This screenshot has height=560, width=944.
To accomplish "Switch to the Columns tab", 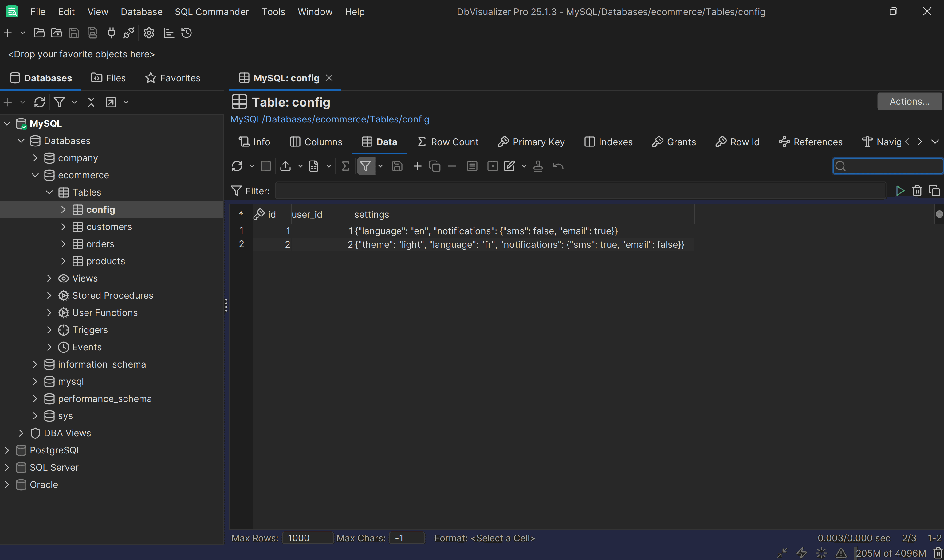I will pos(316,142).
